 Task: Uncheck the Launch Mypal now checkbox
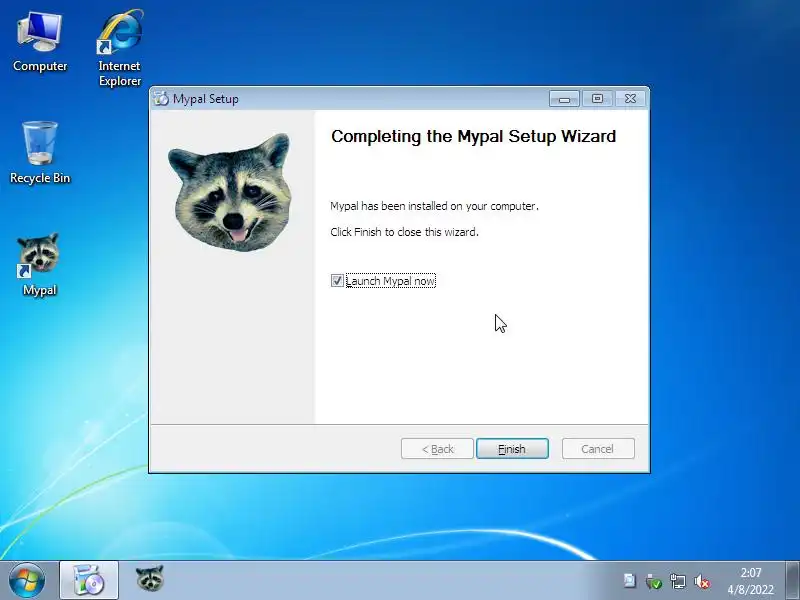337,281
